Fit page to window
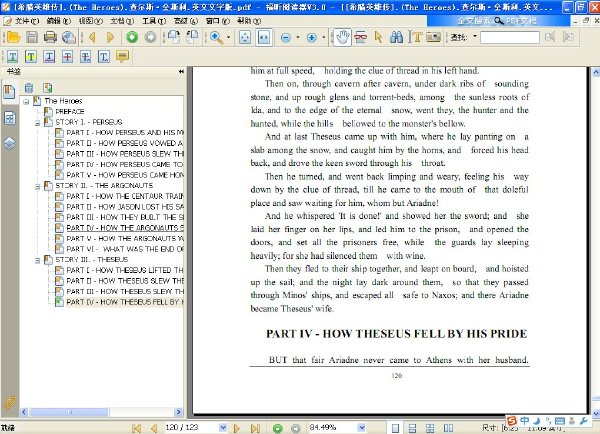This screenshot has height=434, width=600. [x=245, y=38]
